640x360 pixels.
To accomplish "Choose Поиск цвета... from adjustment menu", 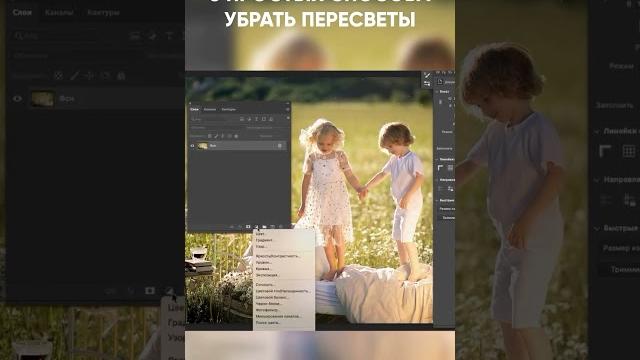I will tap(268, 322).
